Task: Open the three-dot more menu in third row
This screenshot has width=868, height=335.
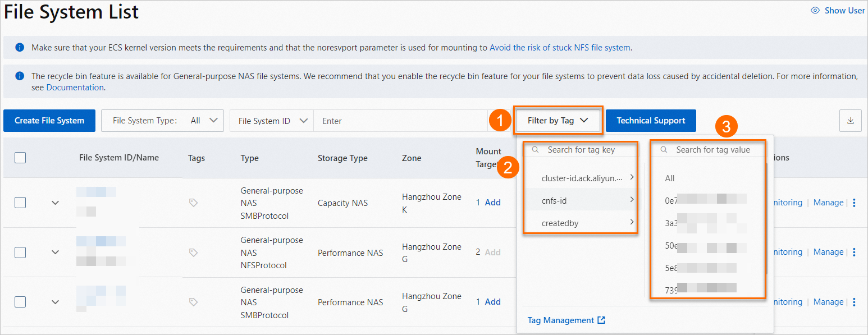Action: (x=854, y=302)
